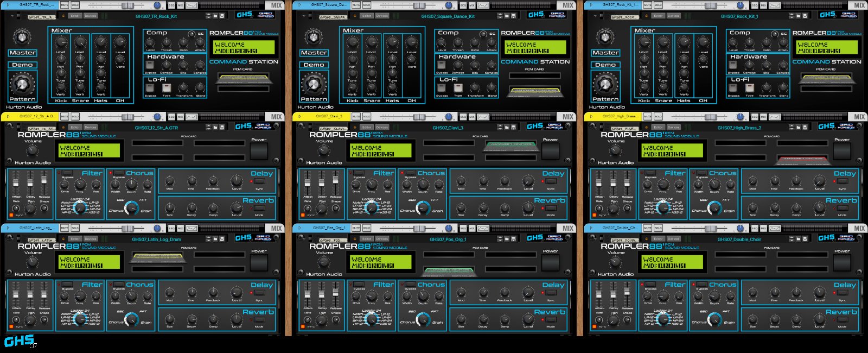The width and height of the screenshot is (868, 353).
Task: Click Editor button on GHS07_TR_Rock_Kit
Action: (75, 16)
